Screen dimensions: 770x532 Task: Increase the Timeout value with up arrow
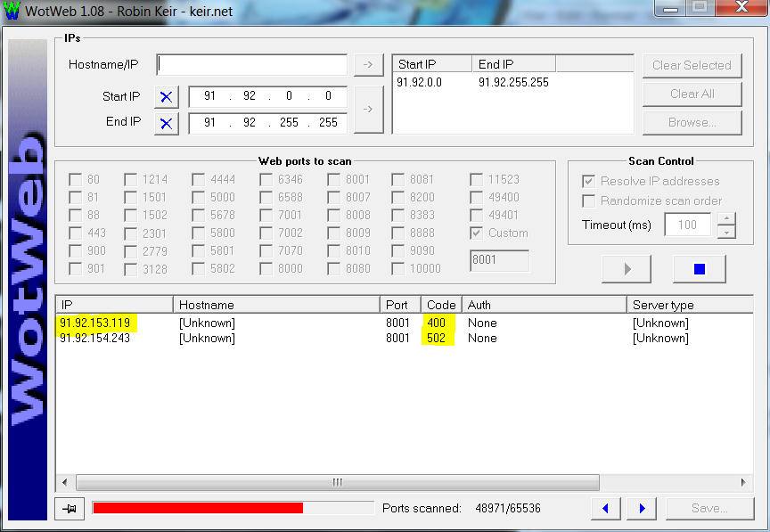[x=726, y=218]
